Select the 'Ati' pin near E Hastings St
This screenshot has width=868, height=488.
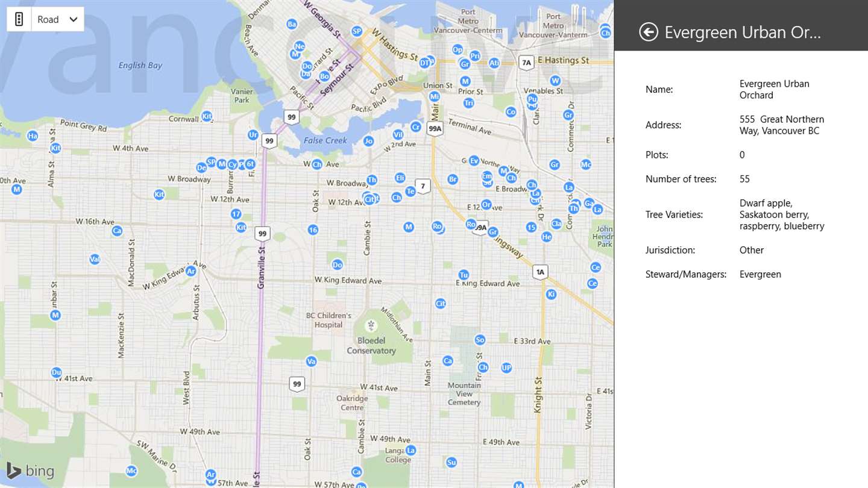coord(494,63)
